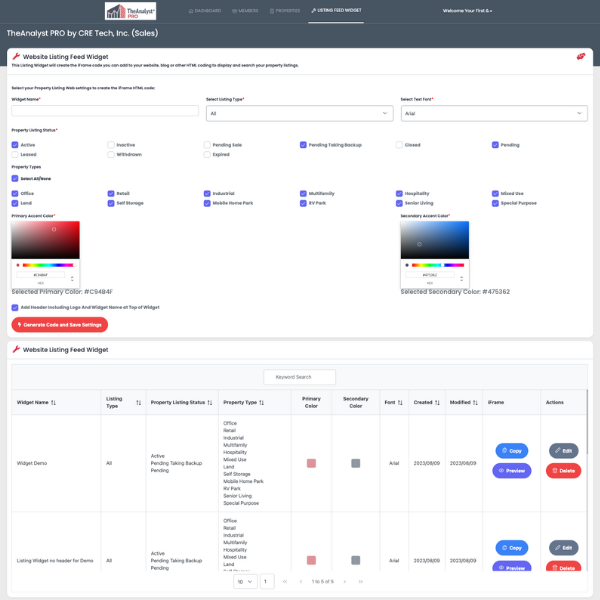Go to last page of table
Screen dimensions: 600x600
click(x=360, y=582)
